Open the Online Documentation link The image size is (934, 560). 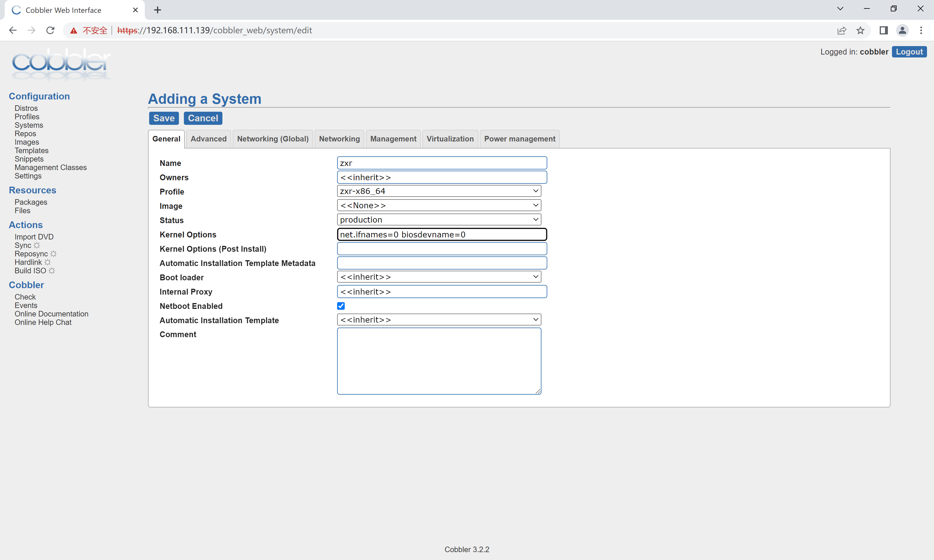tap(51, 314)
